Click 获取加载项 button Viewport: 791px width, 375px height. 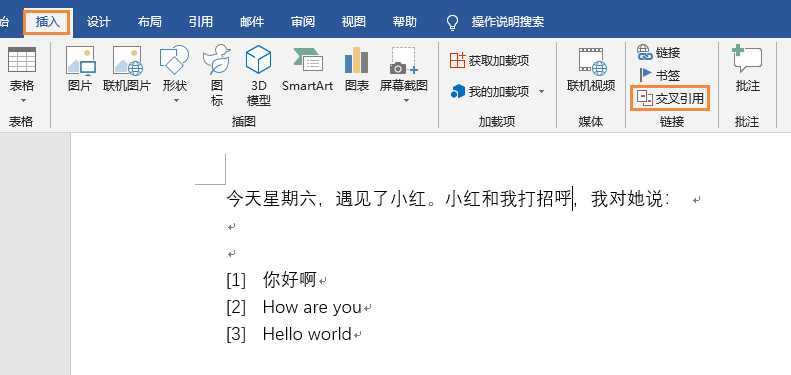tap(489, 61)
